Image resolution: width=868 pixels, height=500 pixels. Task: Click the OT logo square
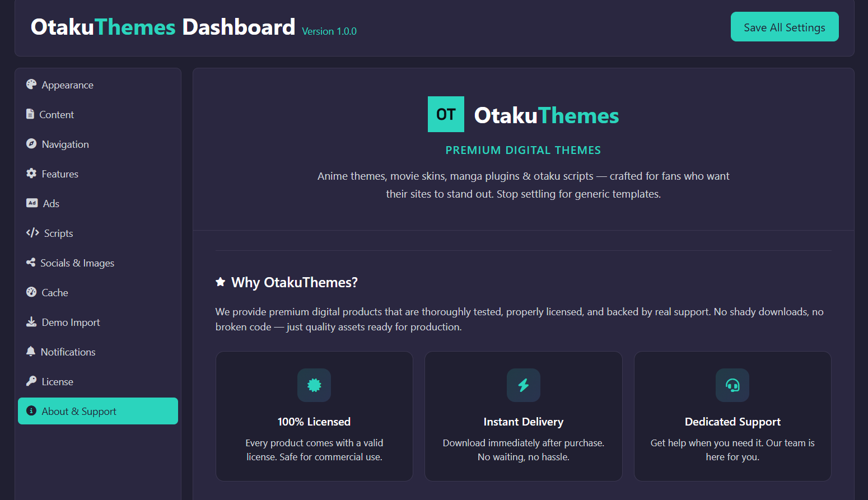pos(446,114)
